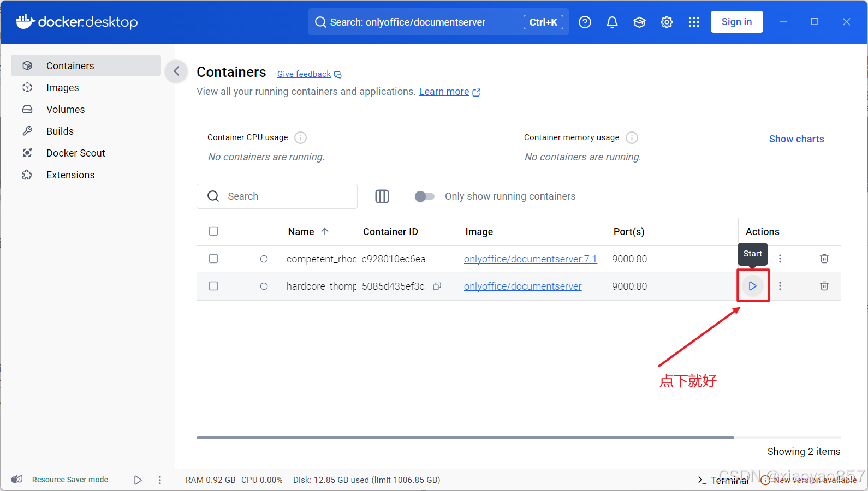
Task: Delete the hardcore_thomp container
Action: pyautogui.click(x=824, y=286)
